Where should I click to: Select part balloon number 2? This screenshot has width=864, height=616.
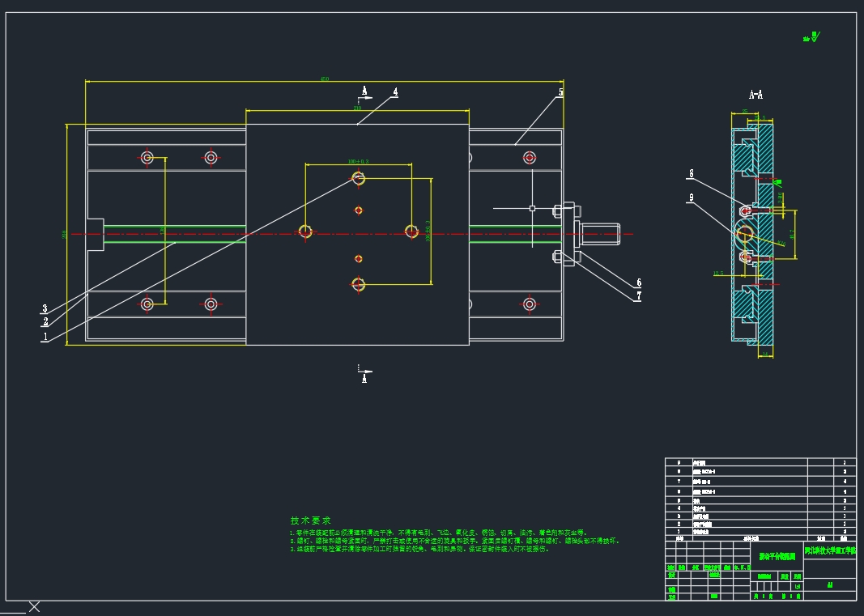(x=45, y=322)
